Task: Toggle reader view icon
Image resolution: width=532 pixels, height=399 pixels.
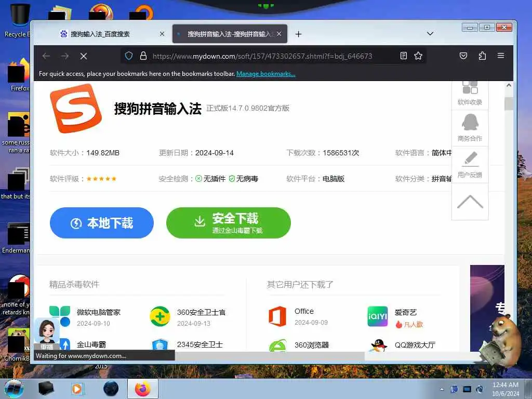Action: tap(403, 56)
